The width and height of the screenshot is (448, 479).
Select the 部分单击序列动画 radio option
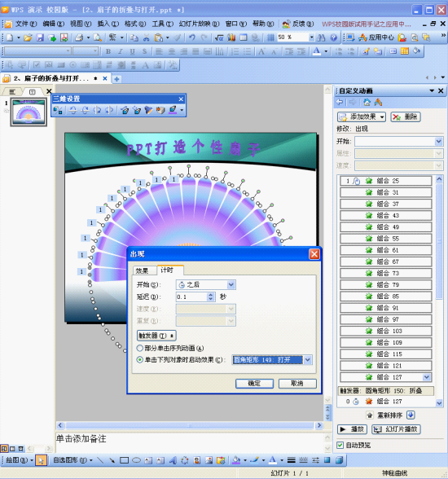pyautogui.click(x=140, y=348)
